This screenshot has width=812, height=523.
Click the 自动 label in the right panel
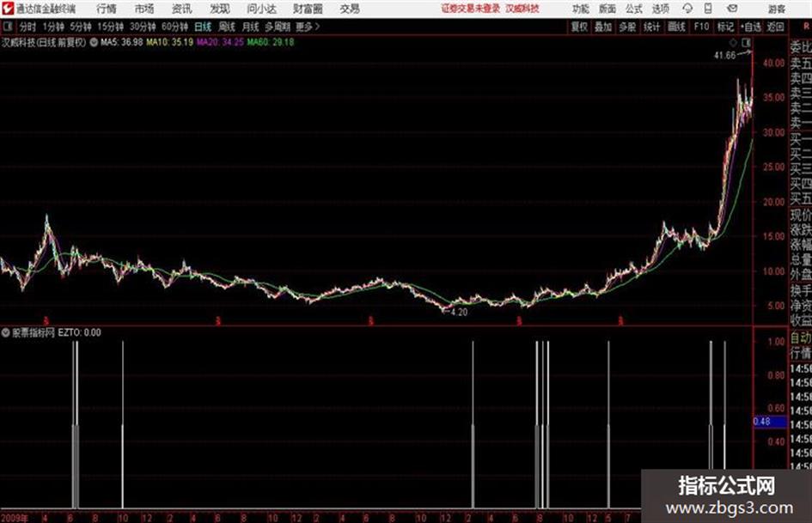(801, 338)
